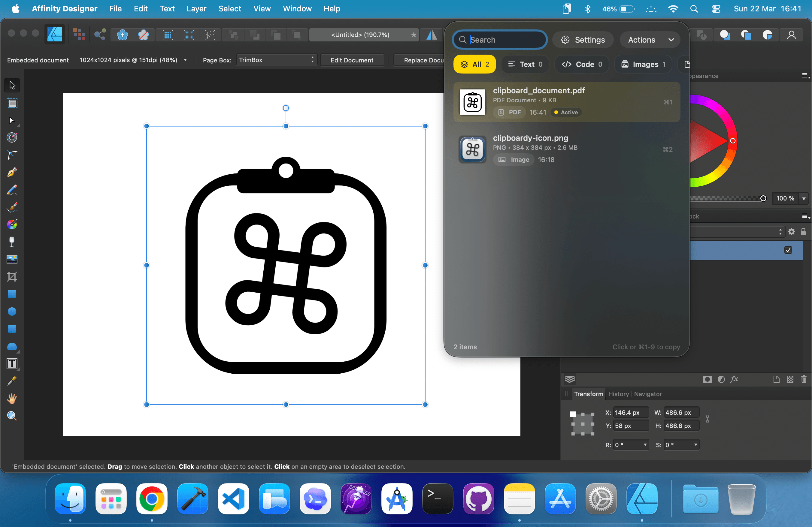Open the opacity percentage dropdown
812x527 pixels.
(x=804, y=198)
